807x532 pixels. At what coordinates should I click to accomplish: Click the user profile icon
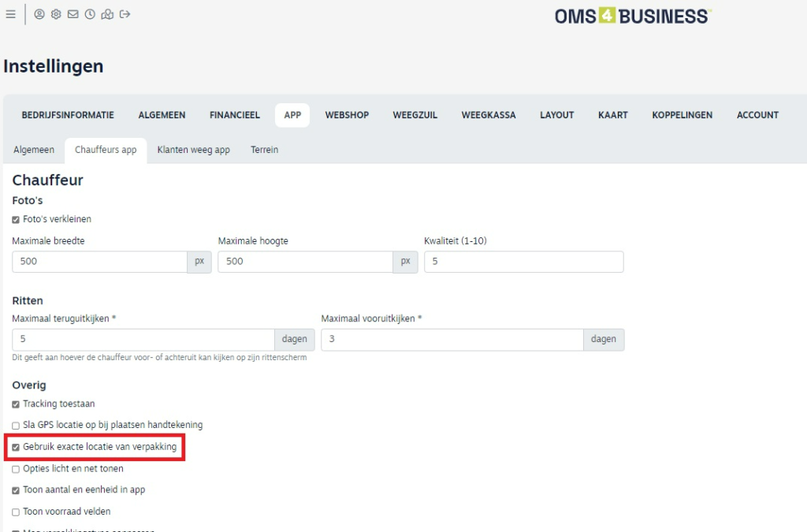tap(39, 14)
